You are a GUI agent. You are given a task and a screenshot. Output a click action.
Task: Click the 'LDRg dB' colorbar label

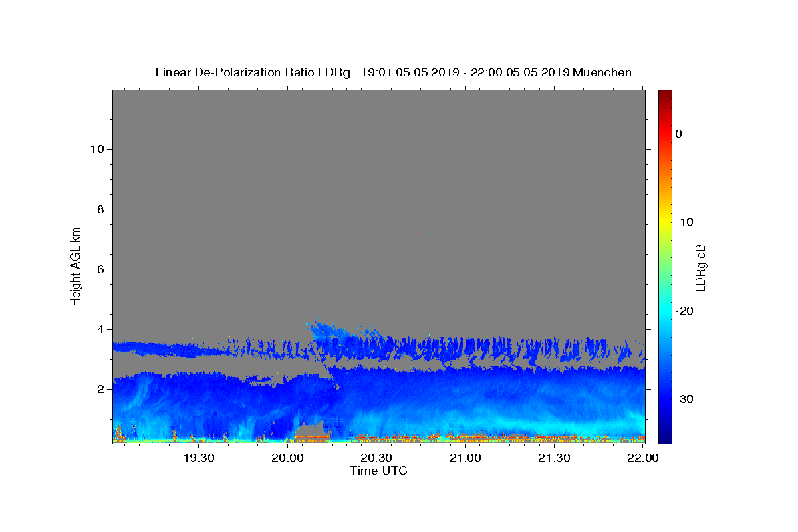pos(700,268)
